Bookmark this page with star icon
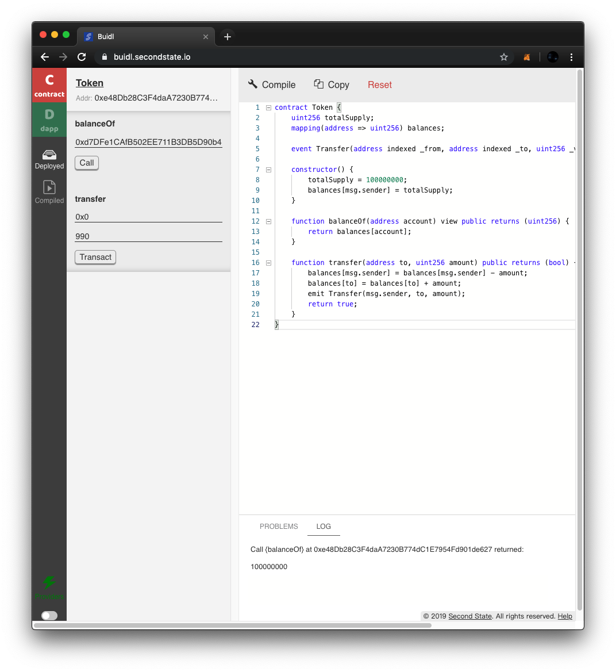The height and width of the screenshot is (672, 616). (x=504, y=57)
